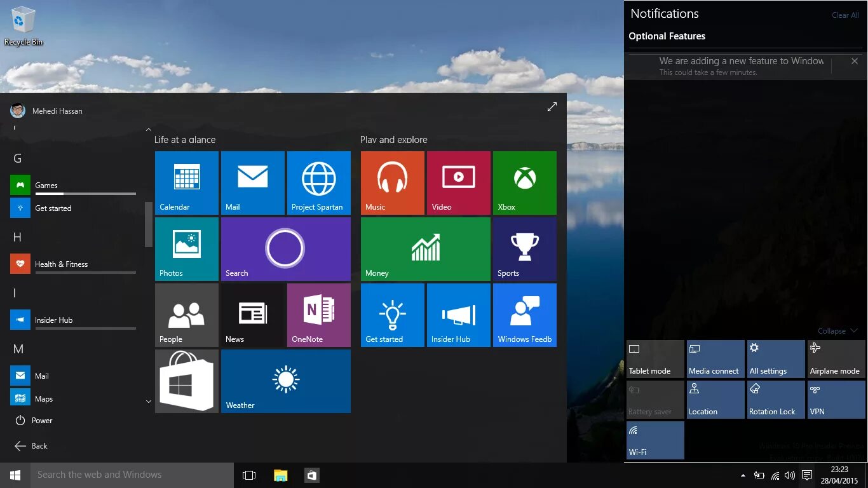The image size is (868, 488).
Task: Open All settings from the Action Center
Action: tap(776, 359)
